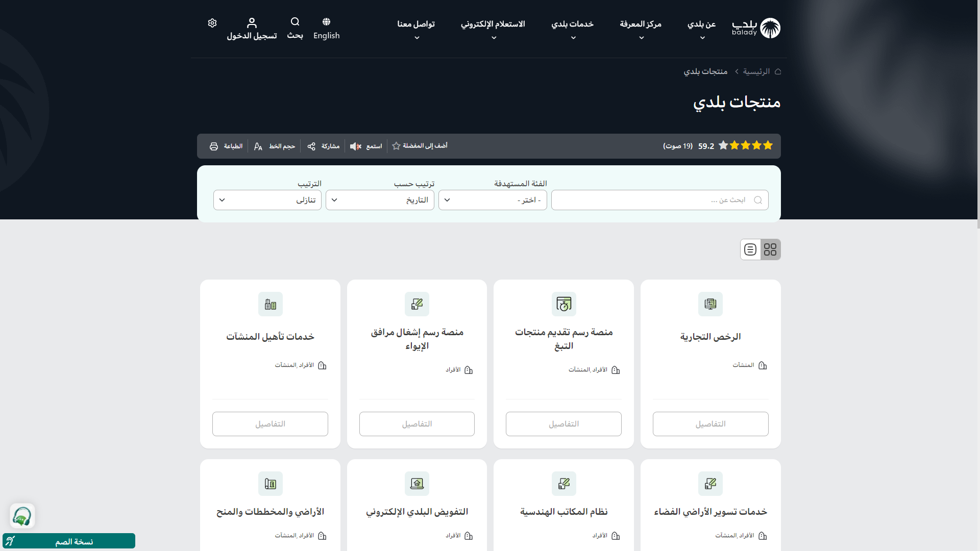Rate with the fifth grey star
The width and height of the screenshot is (980, 551).
(723, 146)
